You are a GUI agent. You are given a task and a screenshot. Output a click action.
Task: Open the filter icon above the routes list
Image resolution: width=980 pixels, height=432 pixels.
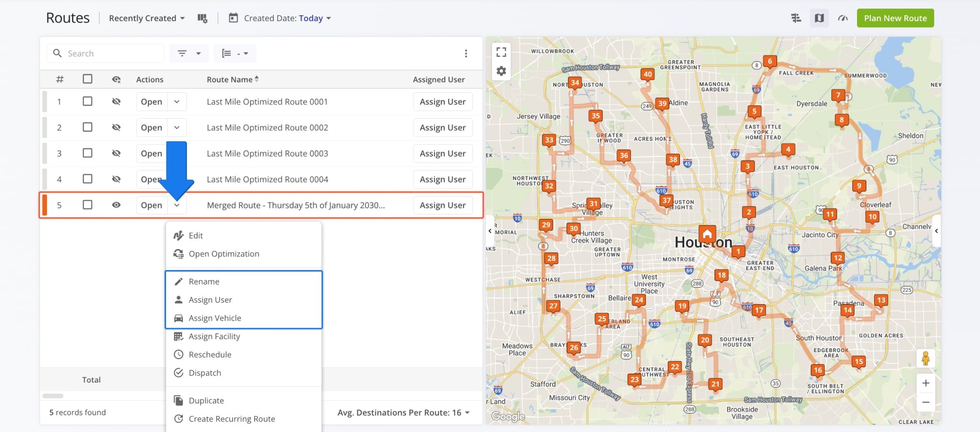coord(182,53)
